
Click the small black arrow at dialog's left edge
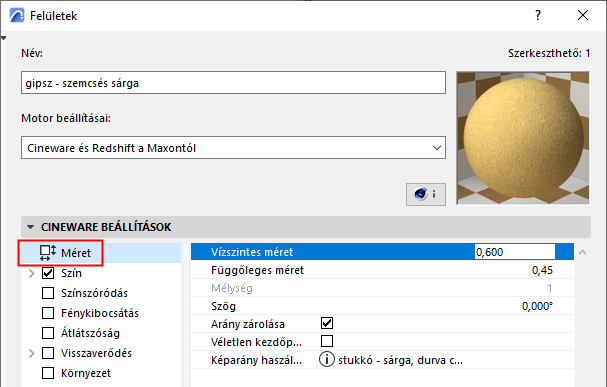3,38
